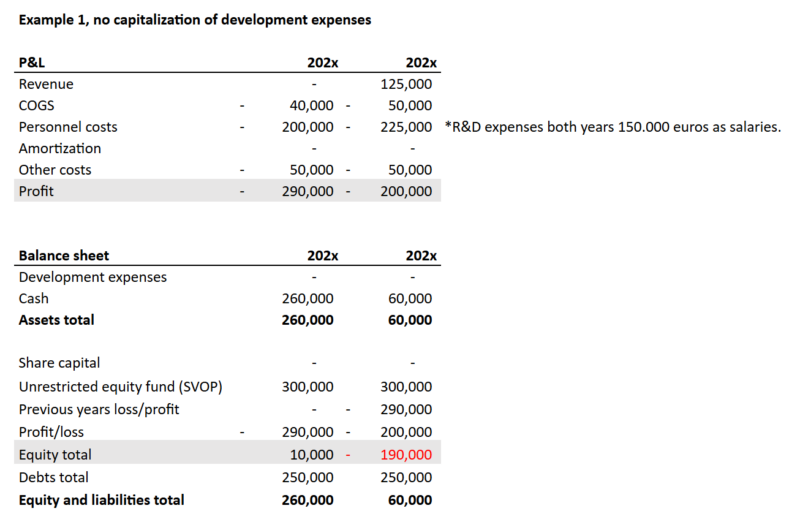Click the Debts total row label
Viewport: 800px width, 530px height.
53,478
